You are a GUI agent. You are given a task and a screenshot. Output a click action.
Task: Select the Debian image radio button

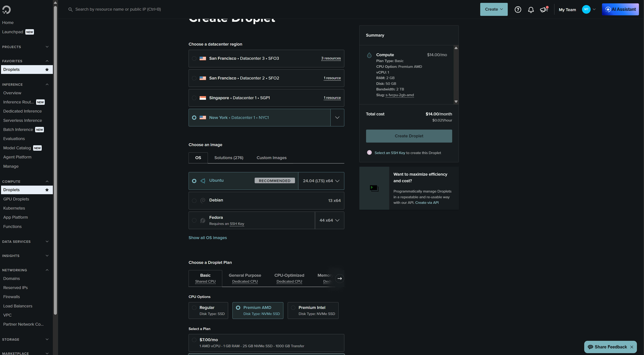[194, 201]
